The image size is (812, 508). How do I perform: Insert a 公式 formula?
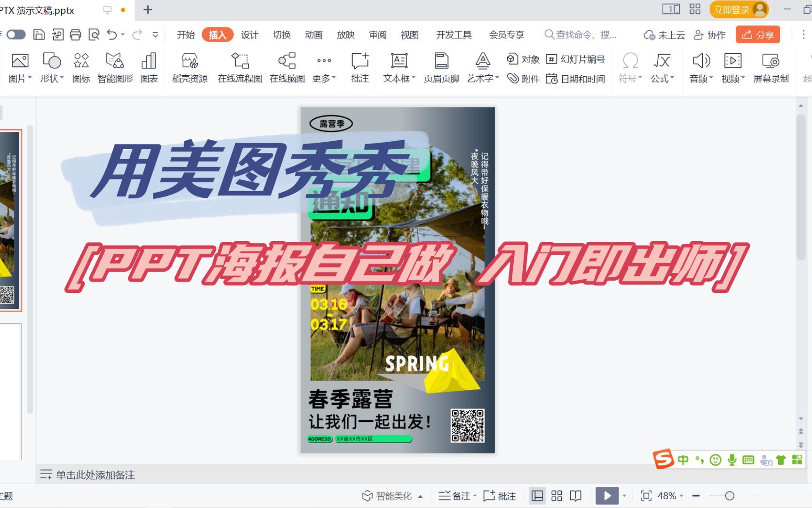(662, 68)
